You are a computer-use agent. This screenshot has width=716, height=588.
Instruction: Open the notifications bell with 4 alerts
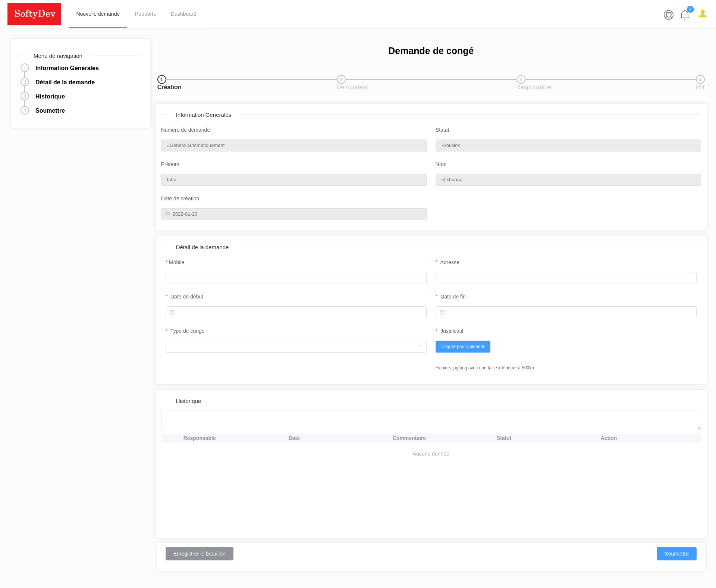[685, 15]
